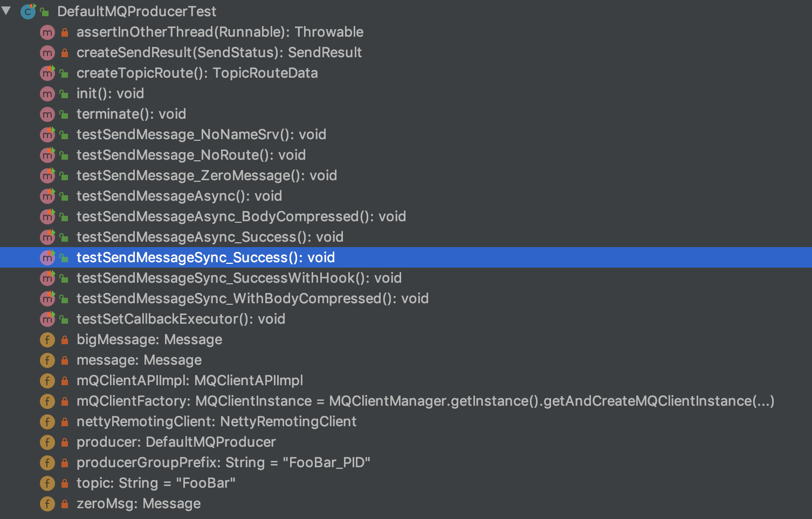
Task: Select the terminate(): void method
Action: (x=131, y=114)
